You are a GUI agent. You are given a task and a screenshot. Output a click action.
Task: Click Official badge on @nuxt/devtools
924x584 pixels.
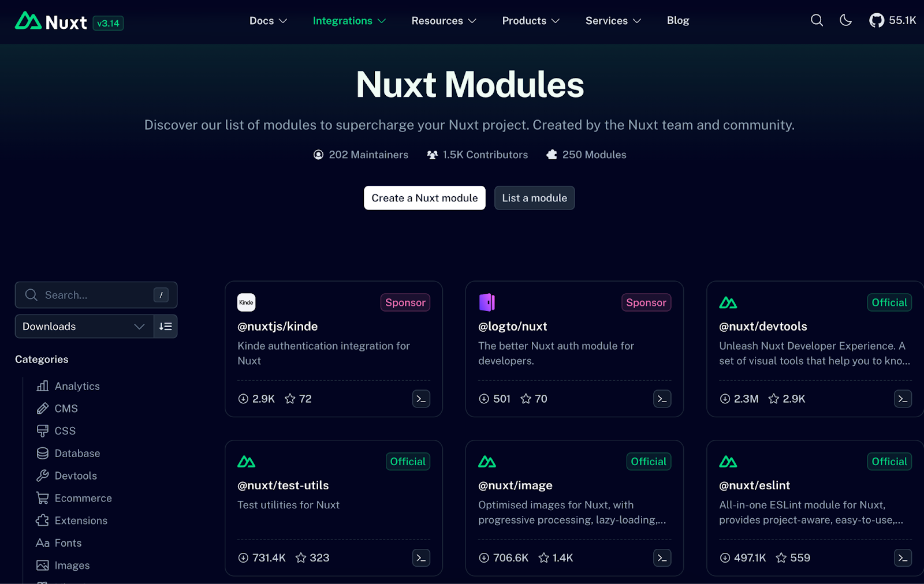[889, 302]
